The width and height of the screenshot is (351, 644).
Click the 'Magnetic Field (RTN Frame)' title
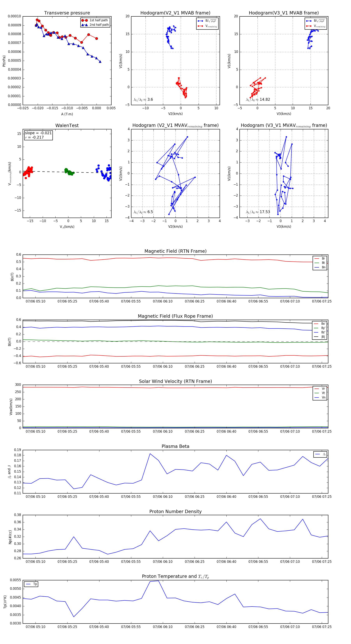[x=175, y=251]
